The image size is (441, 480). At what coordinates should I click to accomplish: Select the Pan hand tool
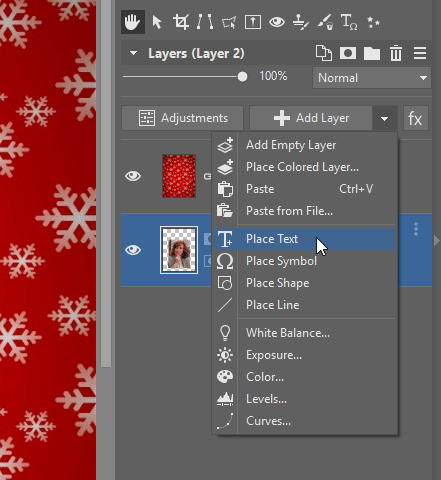133,22
